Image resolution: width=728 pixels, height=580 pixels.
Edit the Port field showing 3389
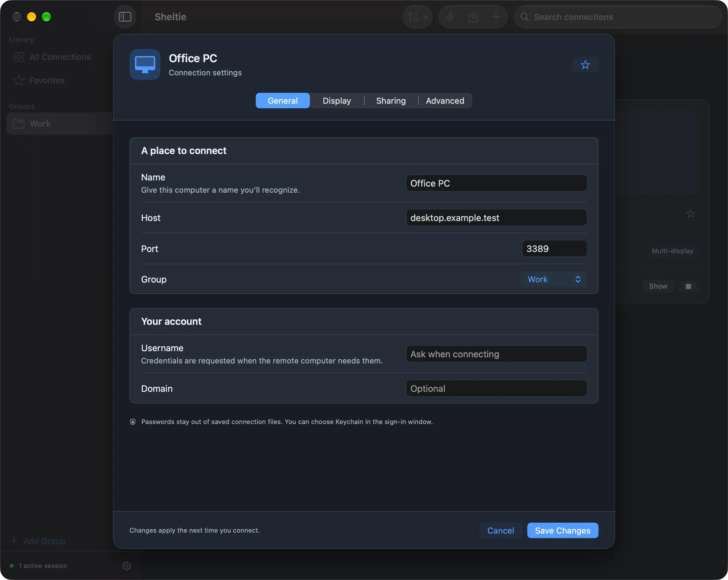point(554,249)
